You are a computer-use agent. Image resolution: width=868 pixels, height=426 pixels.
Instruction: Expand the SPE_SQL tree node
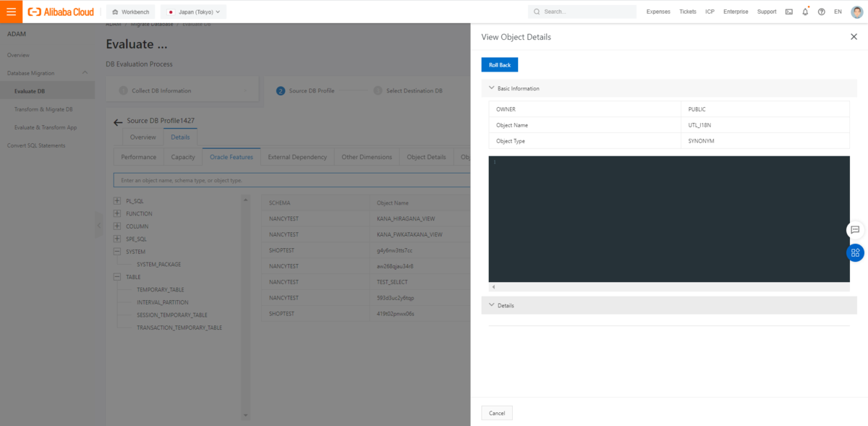click(117, 239)
